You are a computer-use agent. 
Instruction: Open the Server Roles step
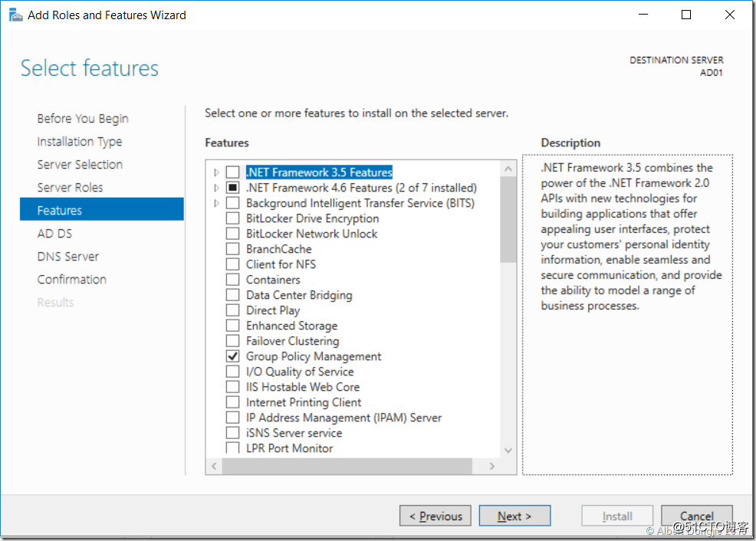coord(70,188)
